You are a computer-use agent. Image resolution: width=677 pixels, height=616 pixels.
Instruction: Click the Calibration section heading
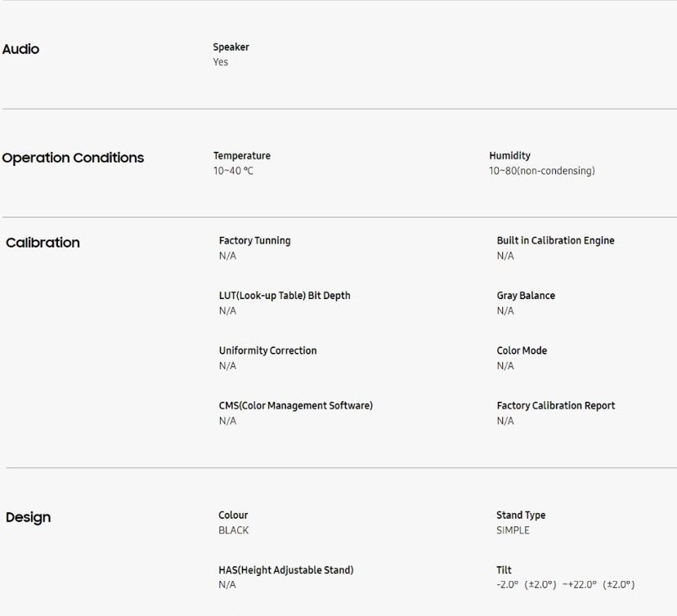click(43, 243)
